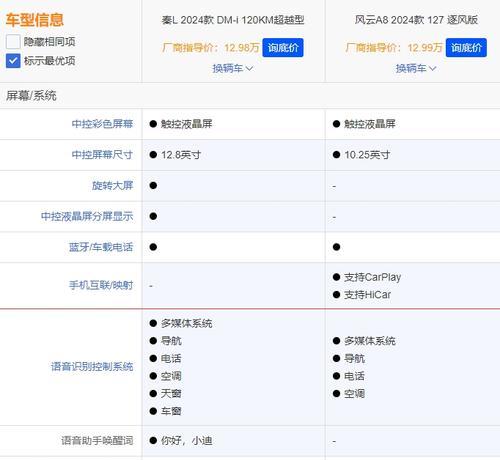Open the 手机互联/映射 parameter link
This screenshot has width=500, height=460.
pos(101,285)
